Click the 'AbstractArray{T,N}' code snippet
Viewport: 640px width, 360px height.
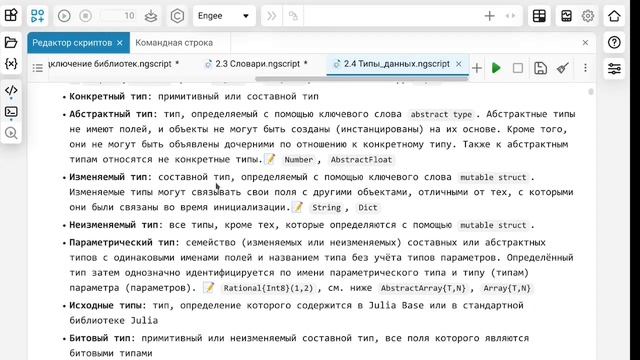(423, 288)
